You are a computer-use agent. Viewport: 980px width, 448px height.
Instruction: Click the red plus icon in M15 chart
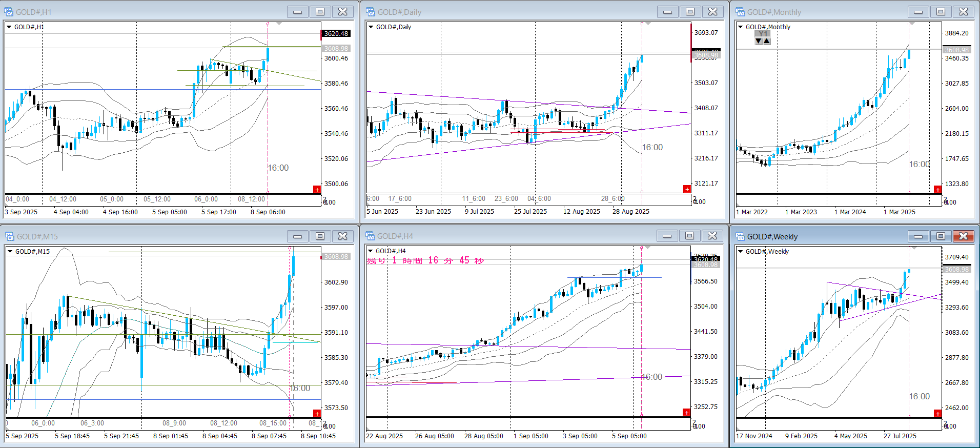pos(317,414)
